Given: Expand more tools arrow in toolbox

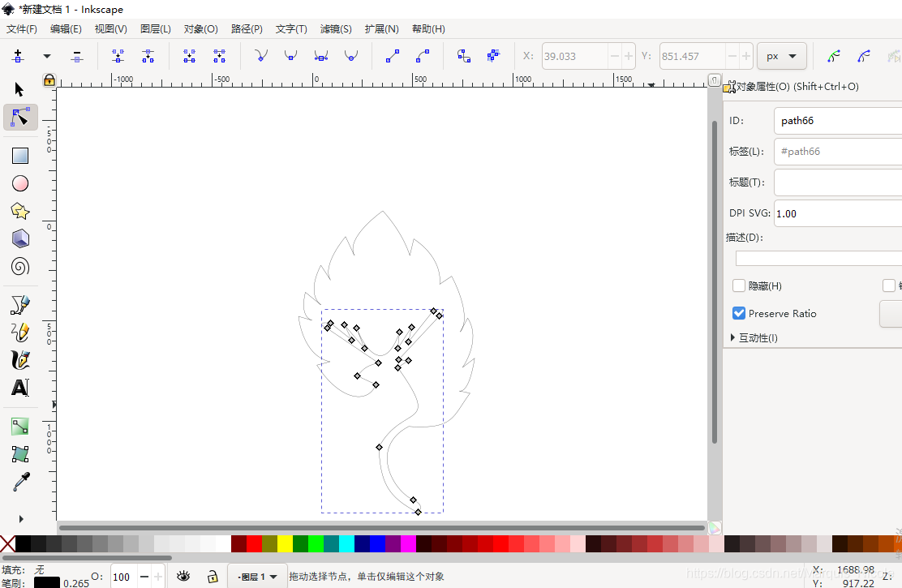Looking at the screenshot, I should 21,519.
